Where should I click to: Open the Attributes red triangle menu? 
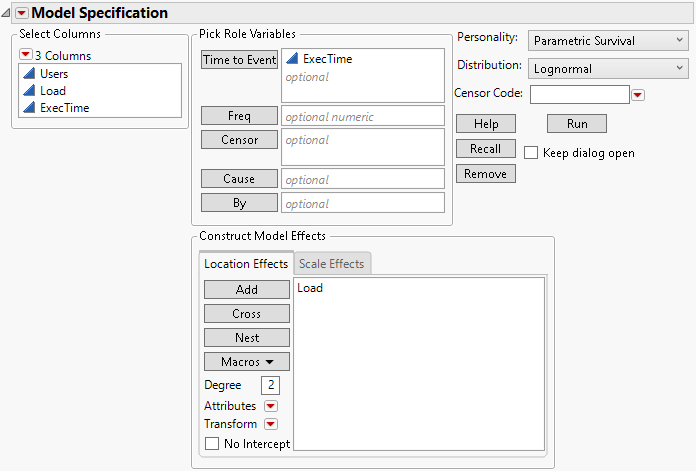tap(270, 406)
